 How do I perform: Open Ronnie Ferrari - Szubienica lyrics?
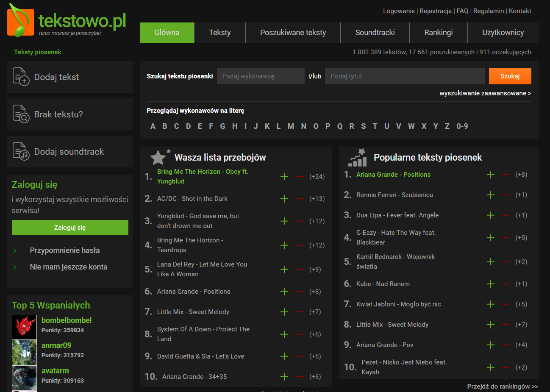tap(394, 195)
